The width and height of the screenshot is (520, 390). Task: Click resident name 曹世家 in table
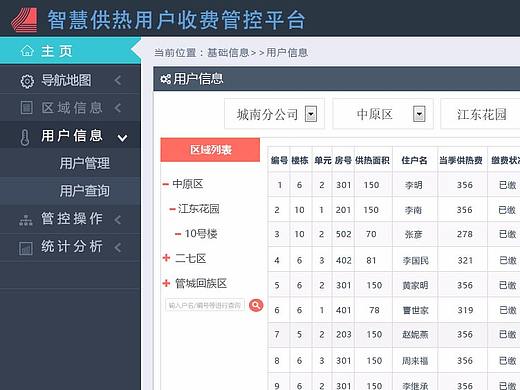[x=415, y=310]
